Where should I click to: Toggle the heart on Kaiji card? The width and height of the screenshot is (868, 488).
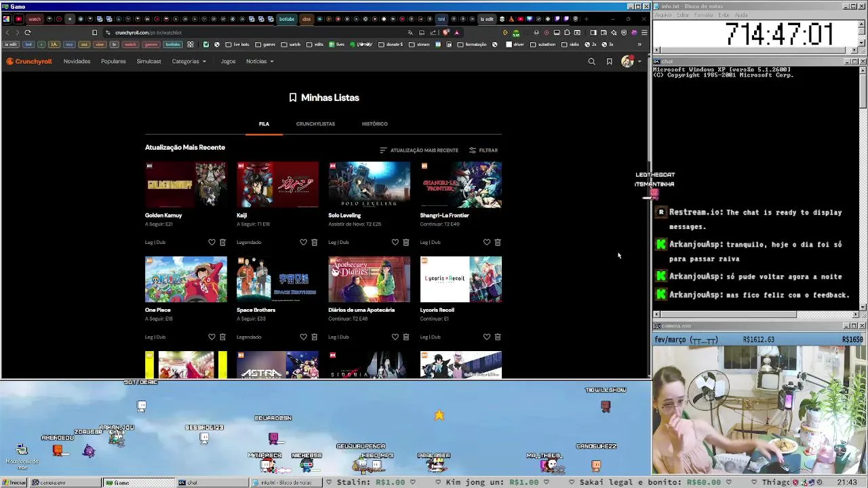click(x=303, y=242)
